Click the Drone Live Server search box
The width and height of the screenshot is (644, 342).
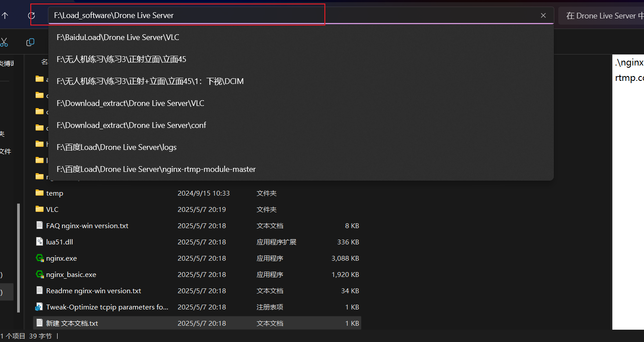click(601, 16)
